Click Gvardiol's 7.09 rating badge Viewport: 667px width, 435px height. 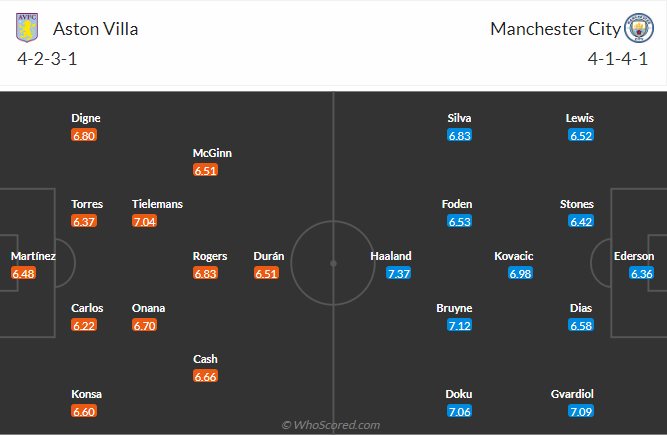pos(580,411)
